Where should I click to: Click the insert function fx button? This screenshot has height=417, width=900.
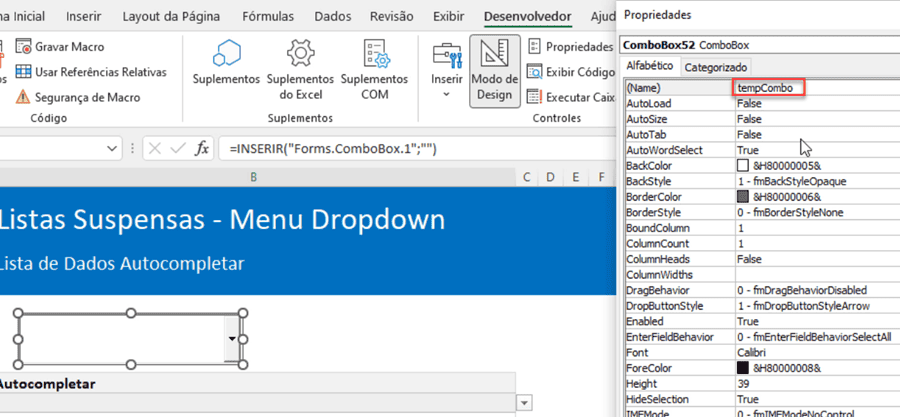[201, 148]
